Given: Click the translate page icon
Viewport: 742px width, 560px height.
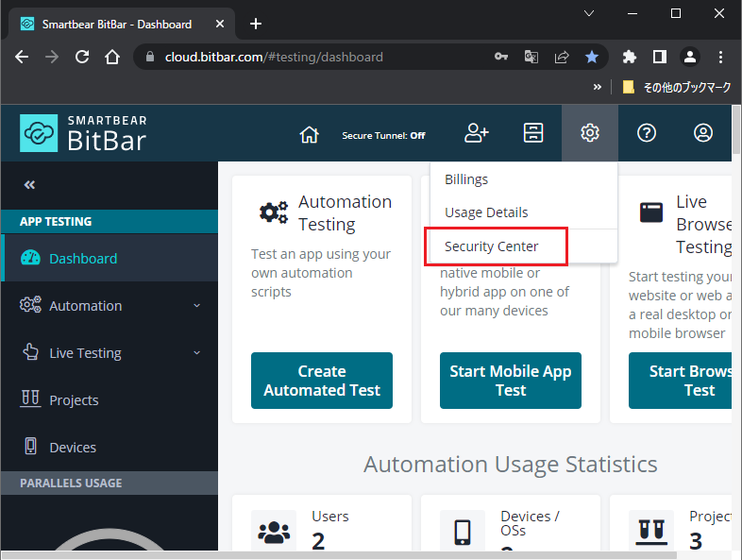Looking at the screenshot, I should point(531,58).
